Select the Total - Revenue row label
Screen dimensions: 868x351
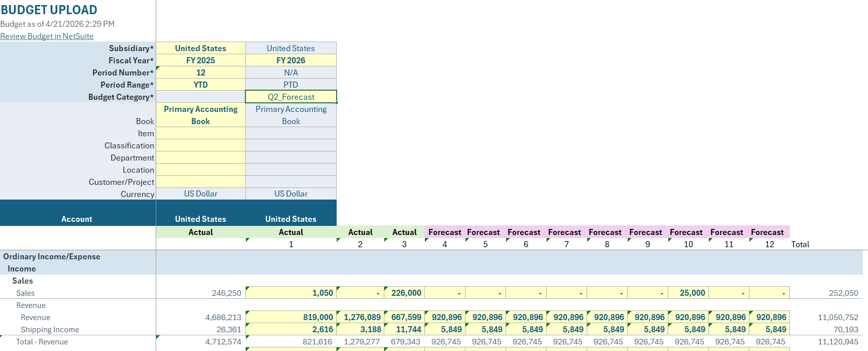[42, 341]
